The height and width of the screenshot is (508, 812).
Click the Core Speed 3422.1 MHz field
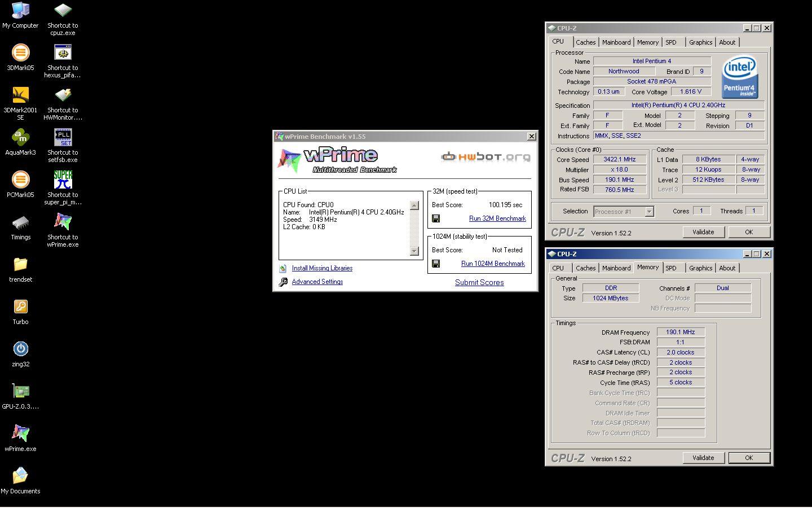620,160
